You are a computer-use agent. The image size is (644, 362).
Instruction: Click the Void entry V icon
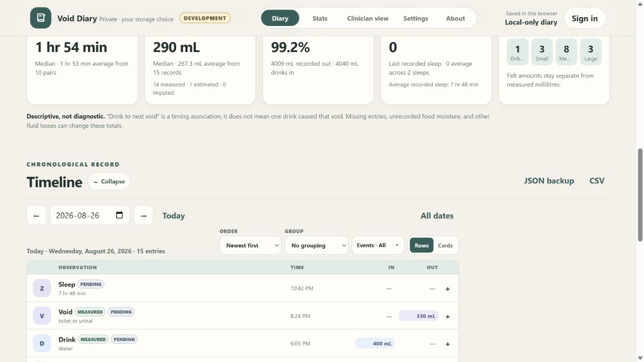click(x=42, y=316)
